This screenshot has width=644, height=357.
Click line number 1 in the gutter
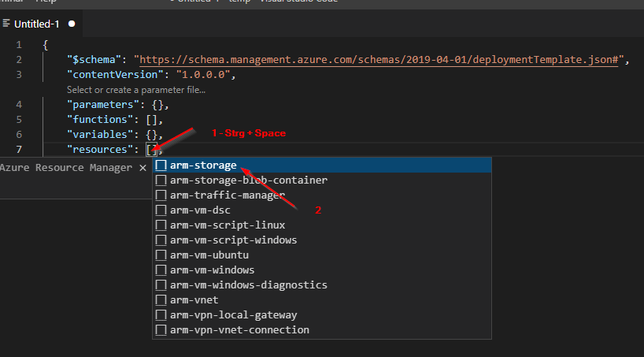[19, 44]
